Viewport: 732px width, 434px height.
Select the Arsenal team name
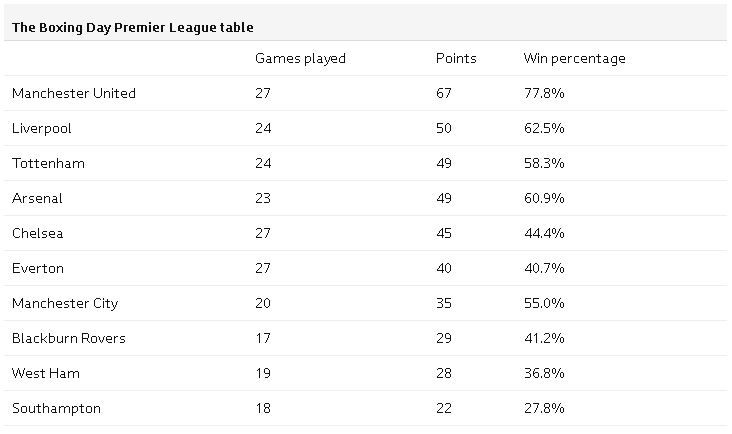click(x=37, y=198)
